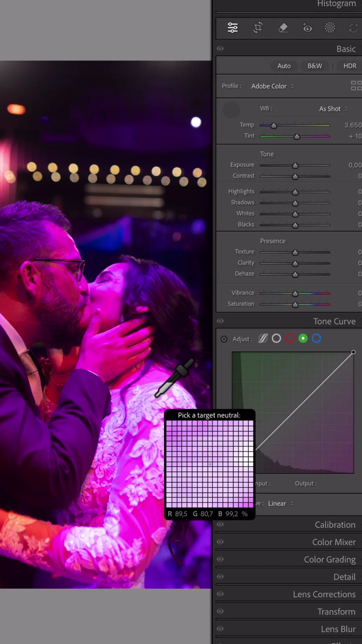
Task: Expand the Lens Blur panel
Action: (x=338, y=629)
